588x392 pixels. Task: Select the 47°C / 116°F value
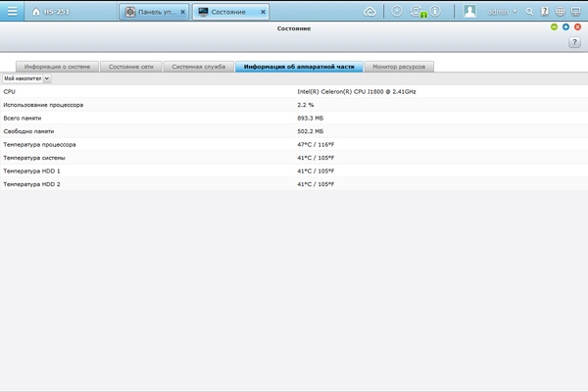[316, 144]
